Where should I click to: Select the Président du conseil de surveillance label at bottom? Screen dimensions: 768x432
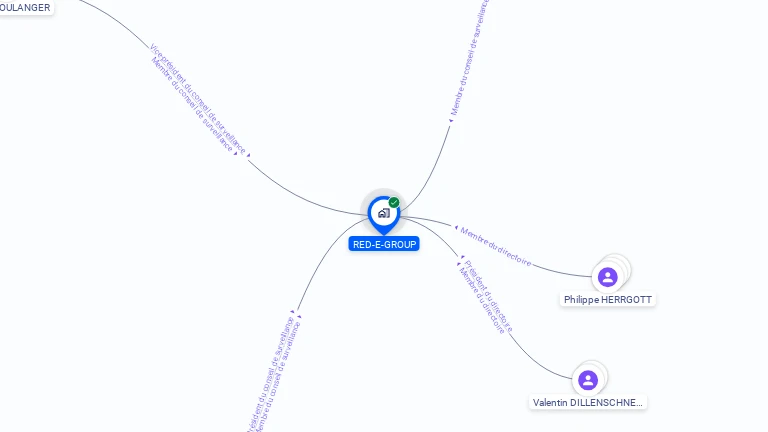click(x=270, y=375)
